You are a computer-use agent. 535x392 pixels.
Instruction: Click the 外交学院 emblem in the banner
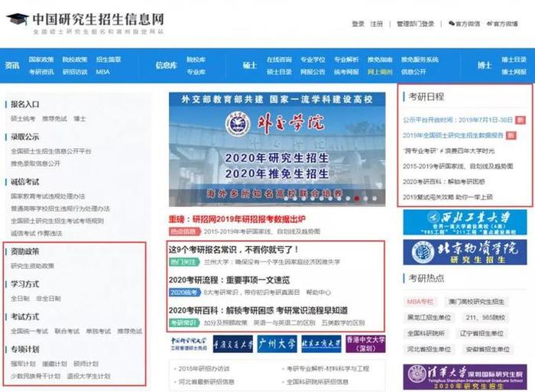point(238,124)
